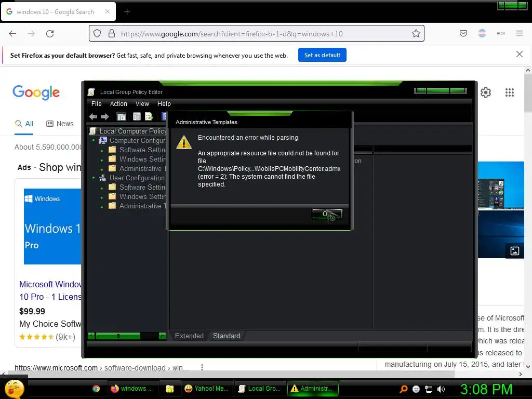The height and width of the screenshot is (399, 532).
Task: Switch to Local Group Policy taskbar button
Action: coord(260,389)
